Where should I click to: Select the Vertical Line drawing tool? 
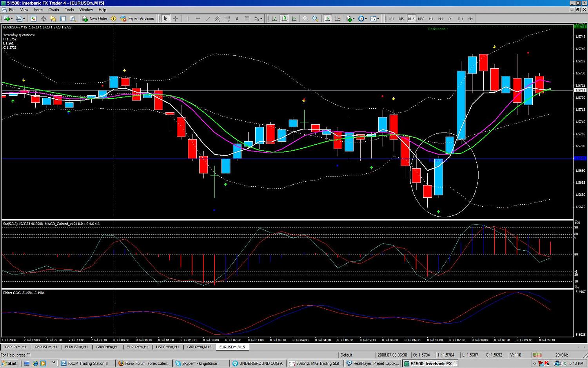click(188, 18)
